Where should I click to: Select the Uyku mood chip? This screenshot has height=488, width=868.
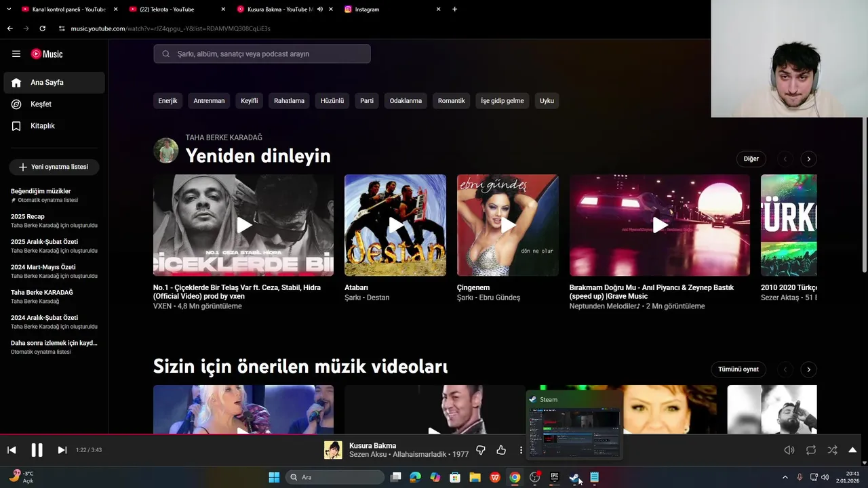tap(547, 101)
